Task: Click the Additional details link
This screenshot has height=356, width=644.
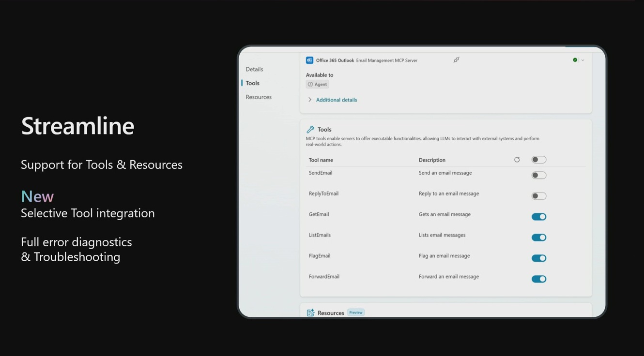Action: click(337, 100)
